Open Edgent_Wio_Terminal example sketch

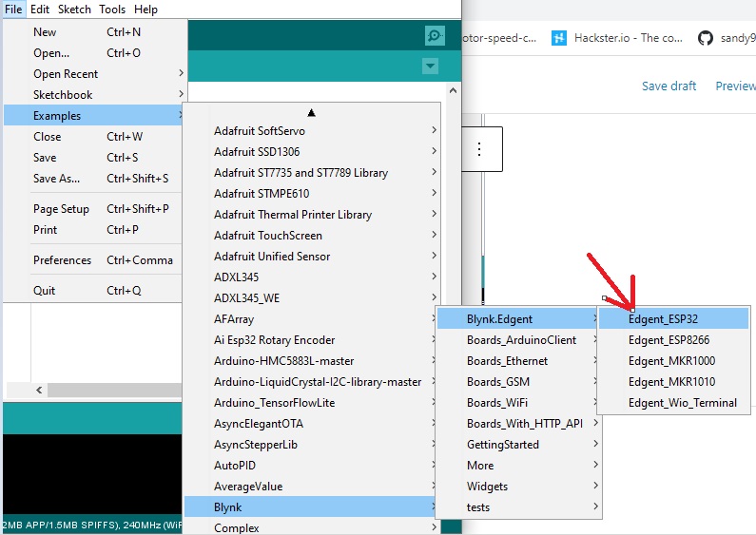[673, 403]
